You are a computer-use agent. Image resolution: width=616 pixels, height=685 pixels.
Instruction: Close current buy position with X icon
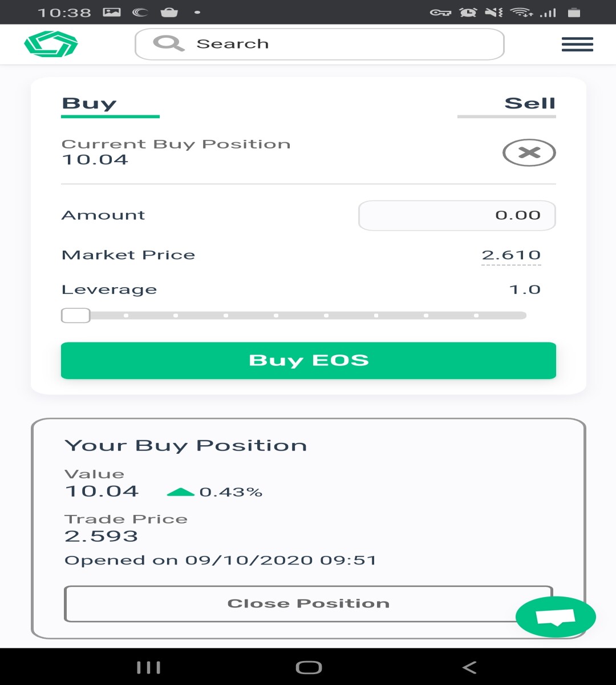[529, 152]
